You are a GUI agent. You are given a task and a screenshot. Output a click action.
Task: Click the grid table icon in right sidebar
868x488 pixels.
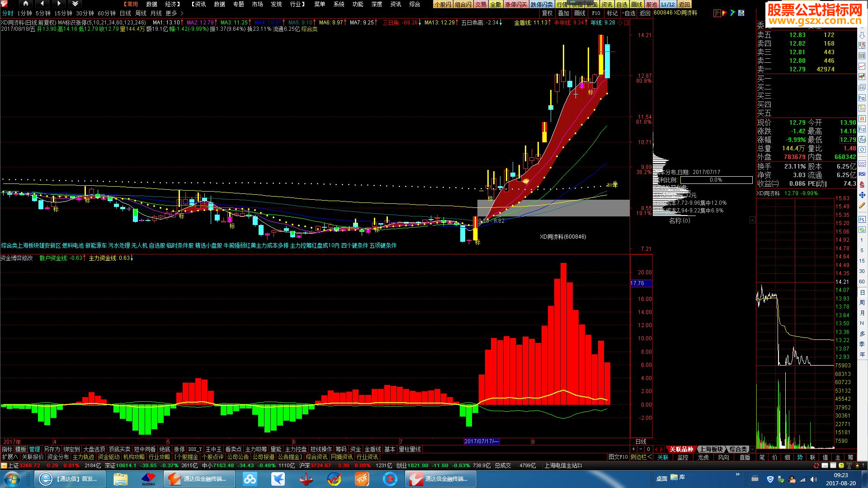point(862,56)
